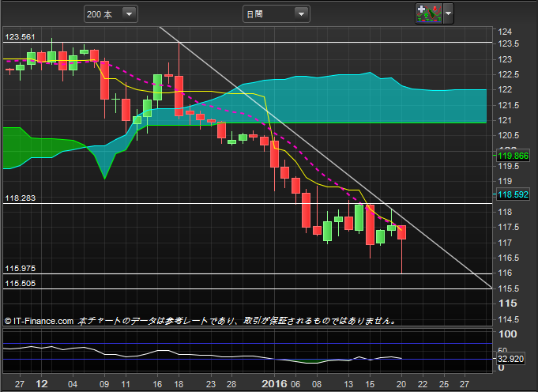Click the green 119.866 price tag

click(x=513, y=156)
